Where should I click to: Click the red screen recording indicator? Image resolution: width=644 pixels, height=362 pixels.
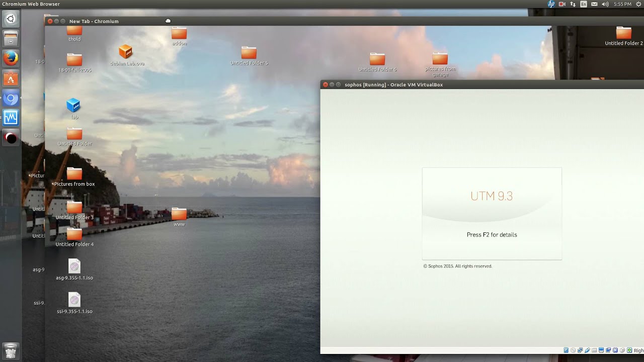click(562, 4)
